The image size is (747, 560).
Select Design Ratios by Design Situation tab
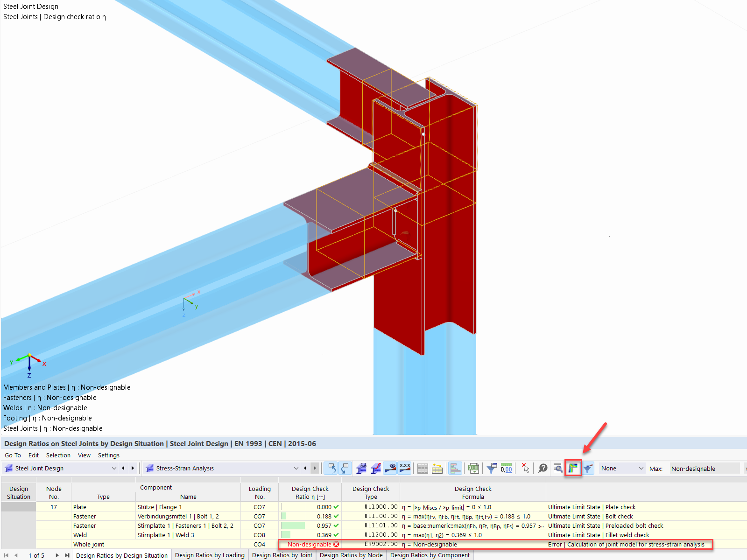(x=122, y=555)
